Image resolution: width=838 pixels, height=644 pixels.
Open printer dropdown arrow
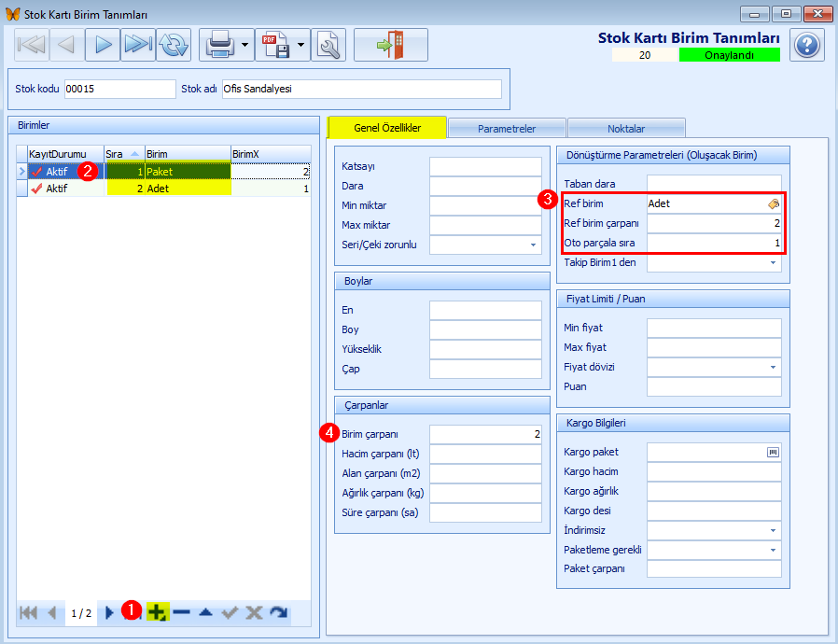pos(244,45)
